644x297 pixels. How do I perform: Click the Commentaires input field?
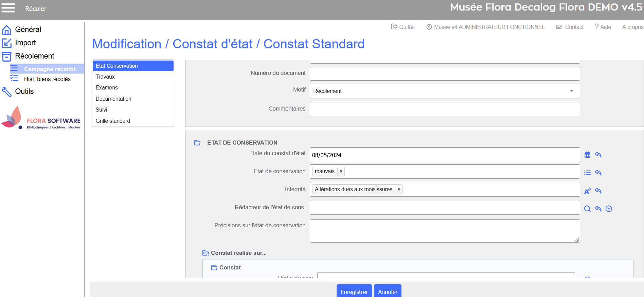pos(444,110)
